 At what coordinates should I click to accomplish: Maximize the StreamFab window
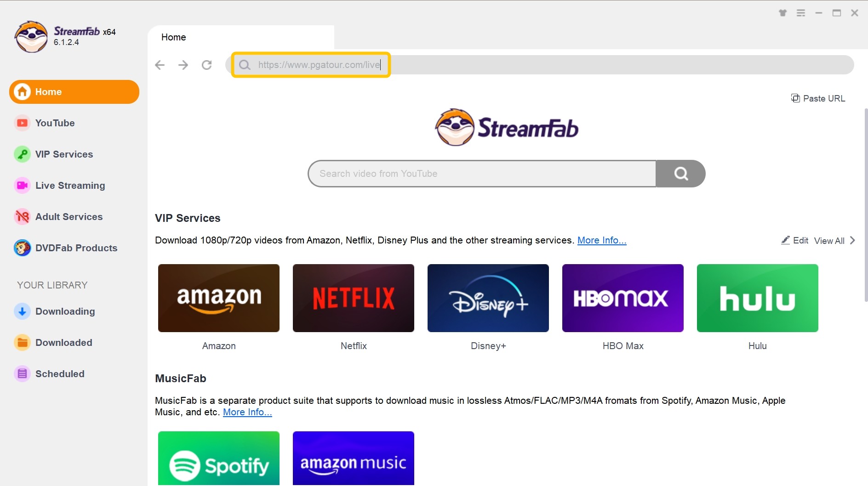point(837,13)
